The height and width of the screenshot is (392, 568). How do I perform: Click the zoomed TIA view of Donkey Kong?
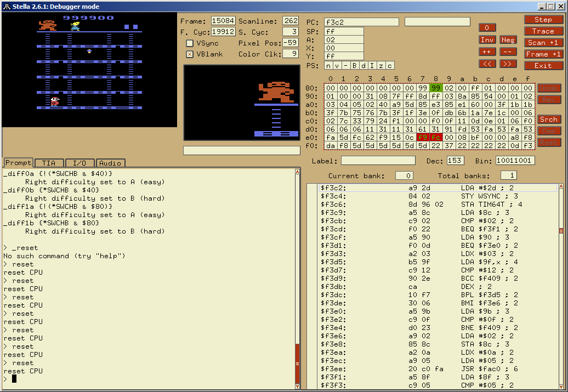point(242,103)
